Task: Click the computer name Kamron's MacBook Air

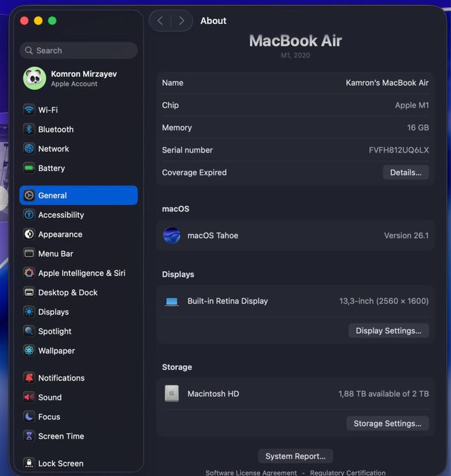Action: point(387,82)
